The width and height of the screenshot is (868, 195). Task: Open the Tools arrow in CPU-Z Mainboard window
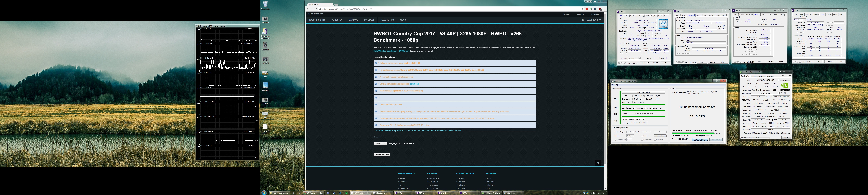(706, 62)
